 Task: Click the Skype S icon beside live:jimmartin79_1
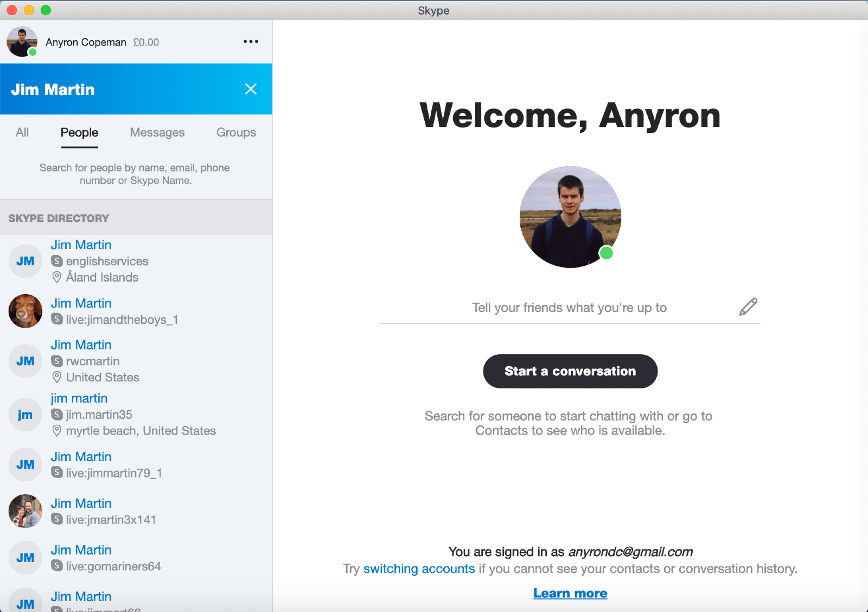(x=57, y=473)
